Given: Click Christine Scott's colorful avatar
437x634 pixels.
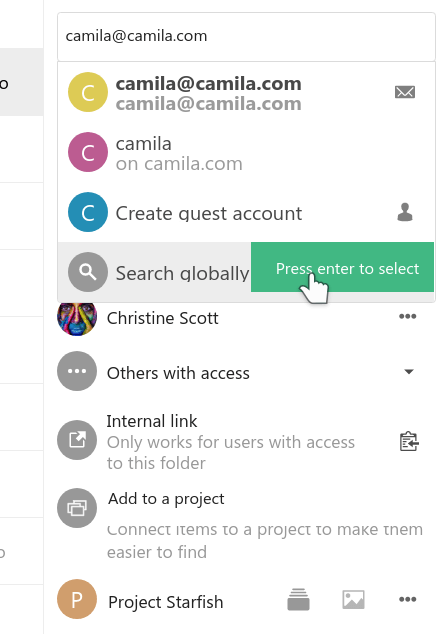Looking at the screenshot, I should (77, 318).
